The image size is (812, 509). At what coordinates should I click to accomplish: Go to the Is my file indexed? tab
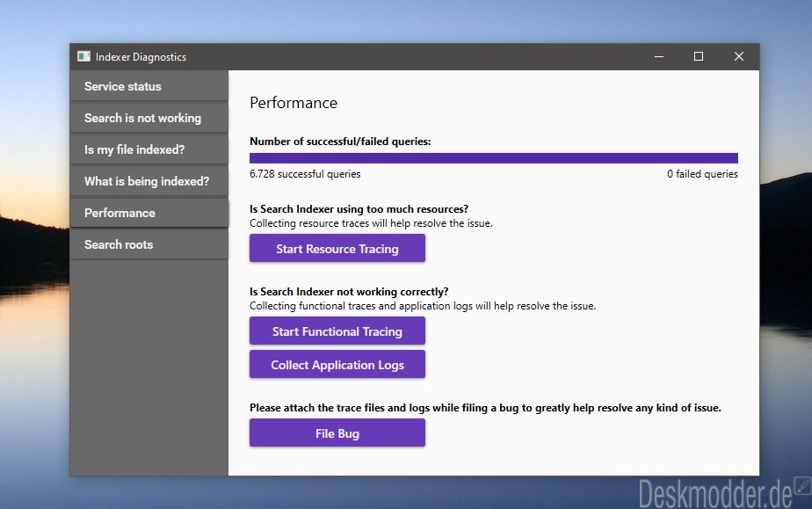(x=149, y=149)
